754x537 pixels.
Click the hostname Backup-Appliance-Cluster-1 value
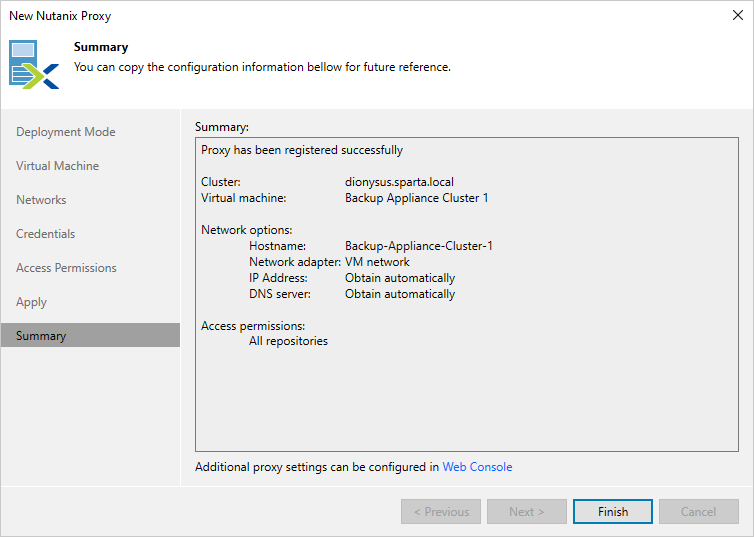tap(418, 246)
